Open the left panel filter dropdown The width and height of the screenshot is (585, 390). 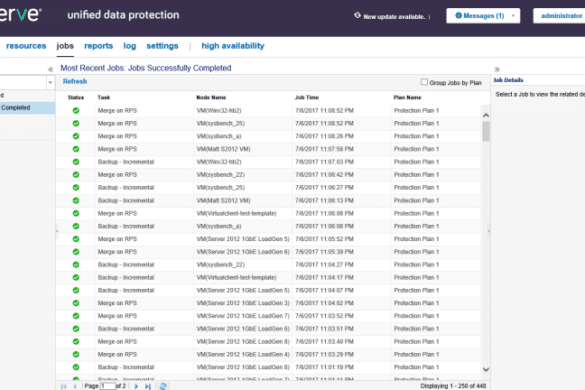point(50,82)
